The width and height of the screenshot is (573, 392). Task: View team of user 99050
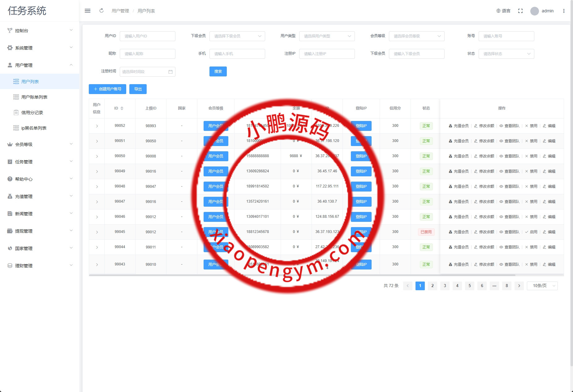pos(509,156)
